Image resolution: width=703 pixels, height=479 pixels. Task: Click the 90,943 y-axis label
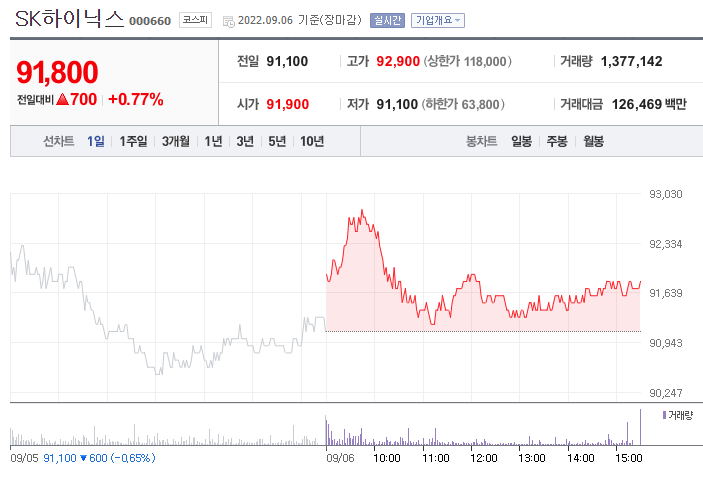pos(666,343)
